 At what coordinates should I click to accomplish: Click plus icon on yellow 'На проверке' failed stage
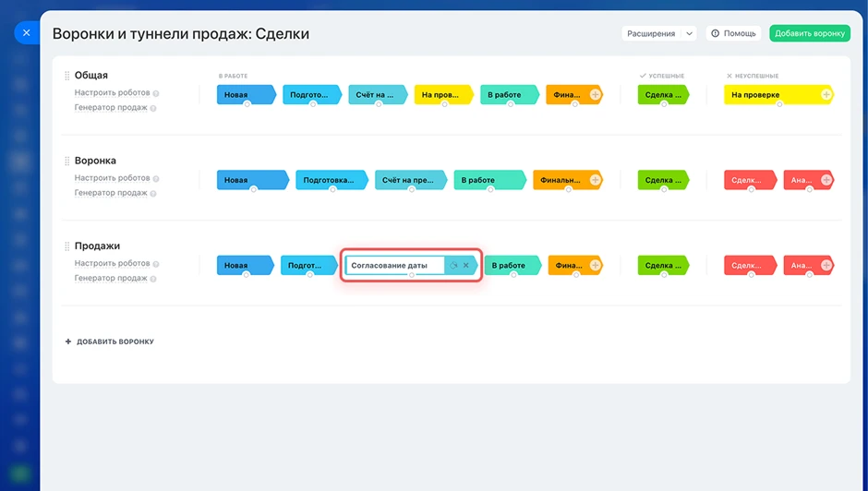coord(826,94)
